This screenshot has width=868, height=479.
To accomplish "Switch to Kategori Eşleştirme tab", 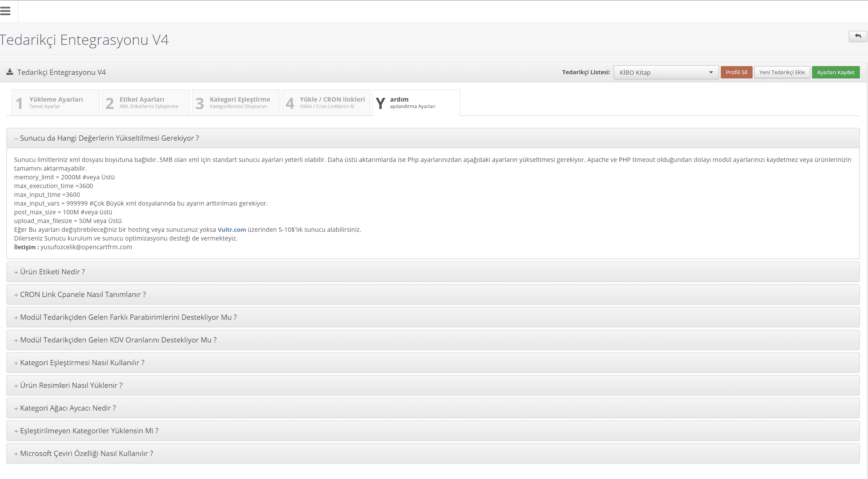I will tap(236, 103).
